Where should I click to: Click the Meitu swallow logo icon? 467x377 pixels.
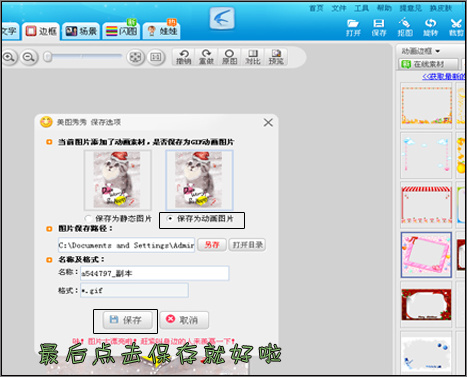222,18
